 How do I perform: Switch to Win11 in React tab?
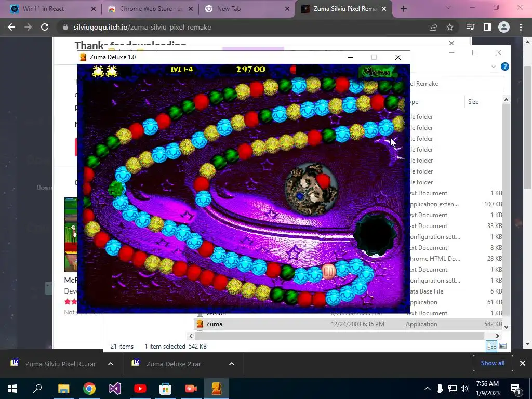coord(44,9)
